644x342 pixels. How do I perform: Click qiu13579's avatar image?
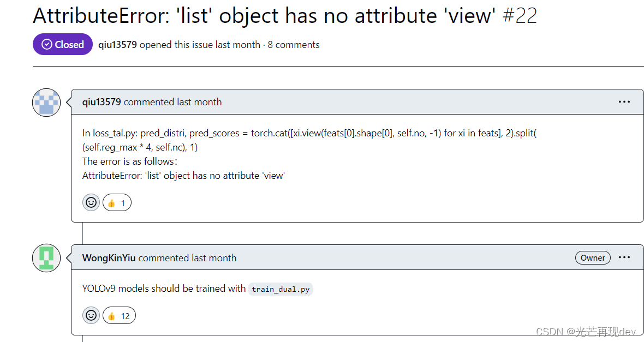(46, 102)
